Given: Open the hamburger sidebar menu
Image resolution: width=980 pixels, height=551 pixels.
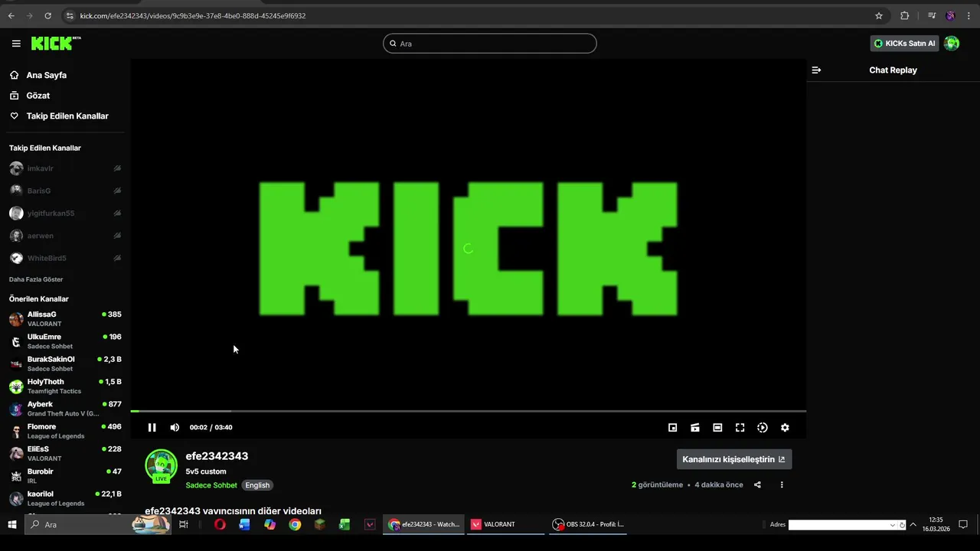Looking at the screenshot, I should pos(16,44).
